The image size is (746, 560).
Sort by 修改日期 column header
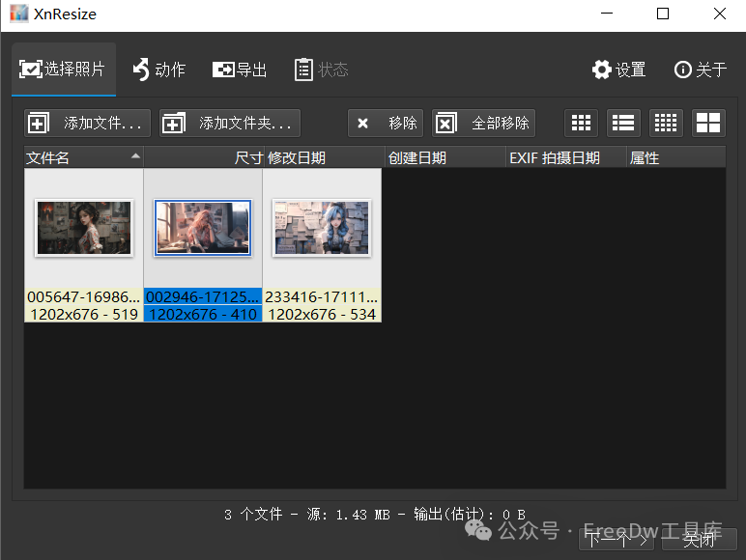[325, 157]
